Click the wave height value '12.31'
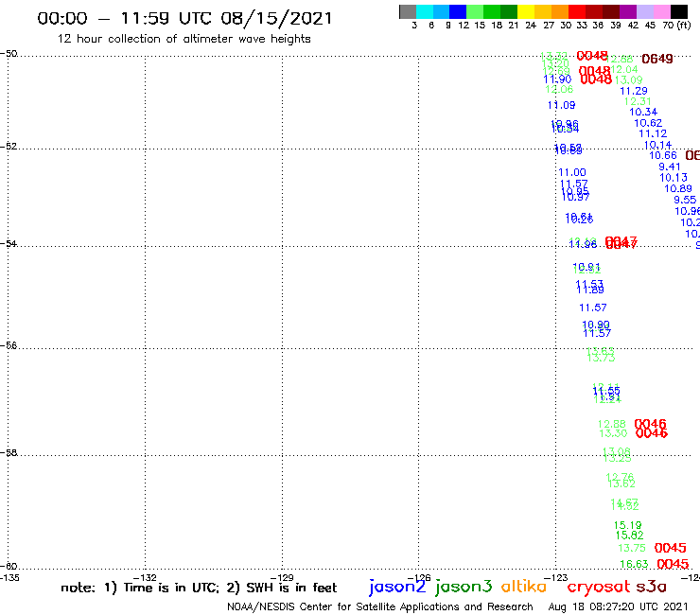The width and height of the screenshot is (700, 615). (x=638, y=101)
